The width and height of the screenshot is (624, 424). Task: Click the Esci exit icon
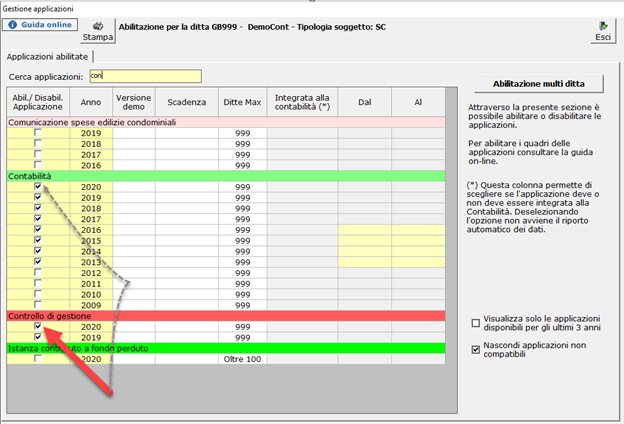click(x=603, y=26)
